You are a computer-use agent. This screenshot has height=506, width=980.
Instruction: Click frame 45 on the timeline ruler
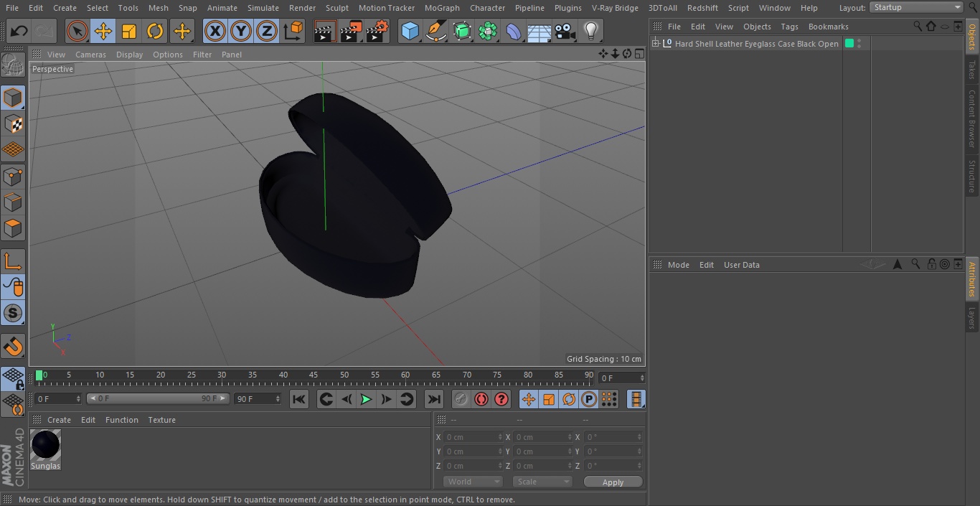[x=314, y=375]
